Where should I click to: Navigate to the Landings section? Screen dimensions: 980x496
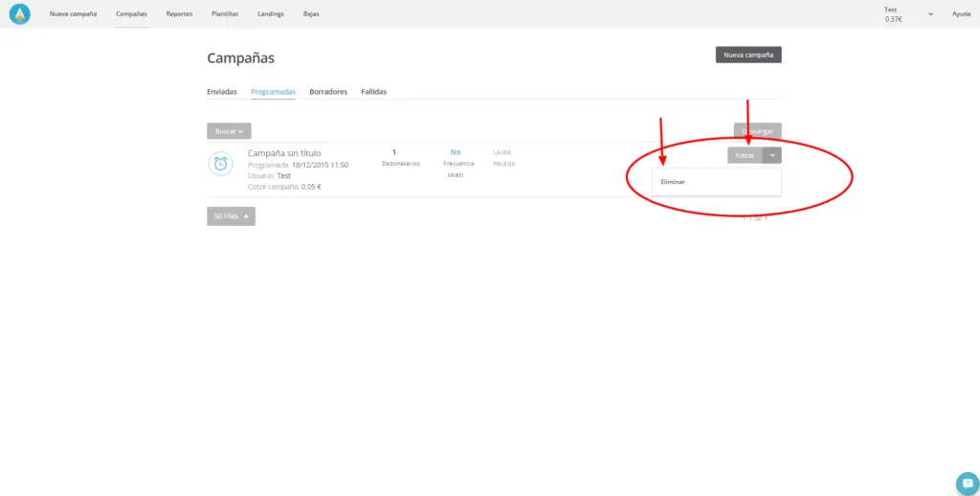point(271,14)
